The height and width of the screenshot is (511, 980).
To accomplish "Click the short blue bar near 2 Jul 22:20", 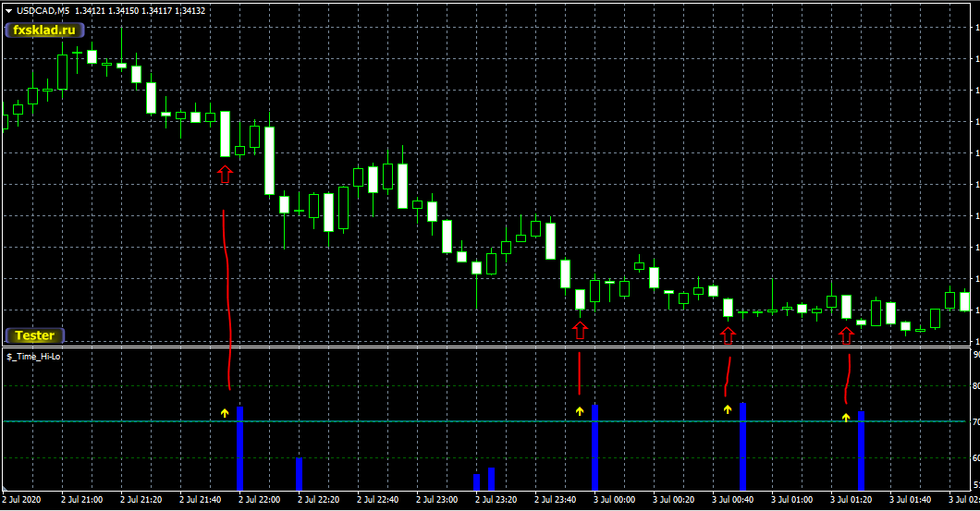I will pos(300,474).
